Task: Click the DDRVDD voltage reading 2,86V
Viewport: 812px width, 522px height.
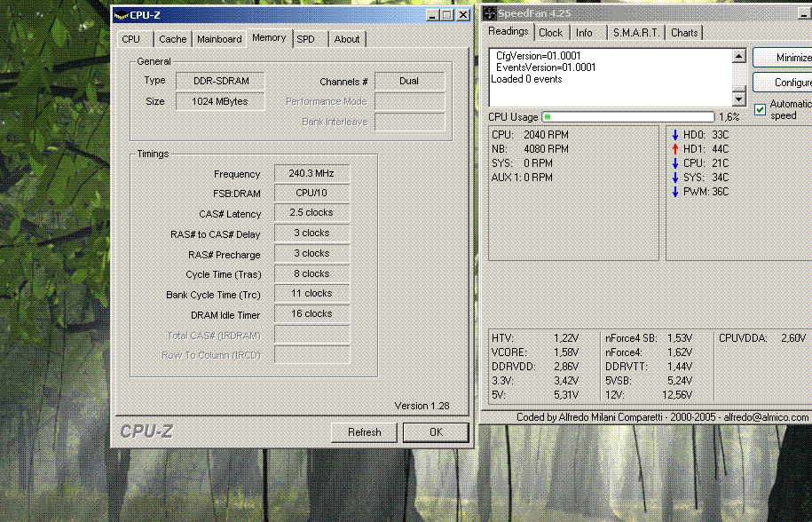Action: tap(566, 367)
